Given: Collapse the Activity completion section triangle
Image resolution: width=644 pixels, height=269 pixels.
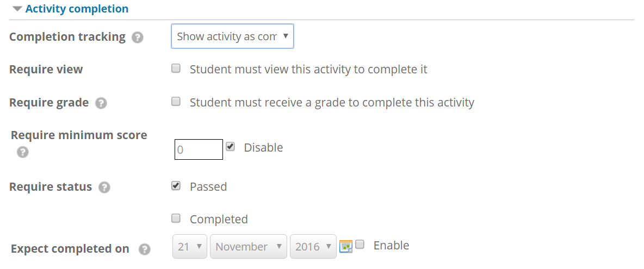Looking at the screenshot, I should [17, 9].
